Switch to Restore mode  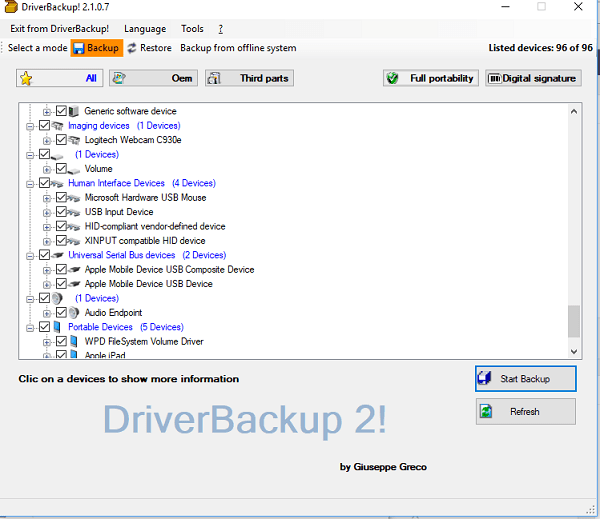click(x=150, y=48)
